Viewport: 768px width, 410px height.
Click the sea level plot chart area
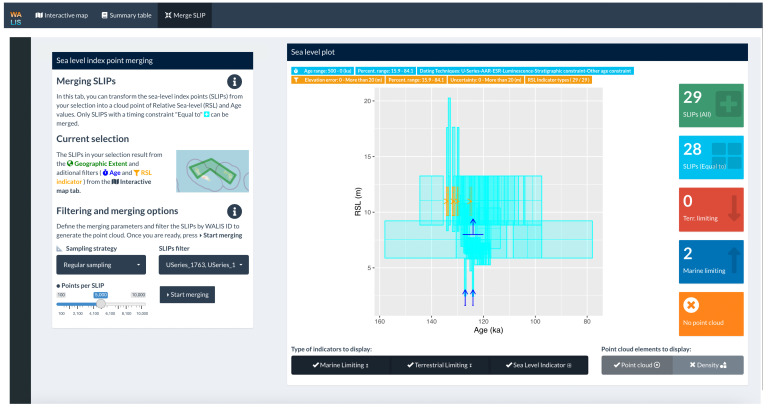click(488, 202)
